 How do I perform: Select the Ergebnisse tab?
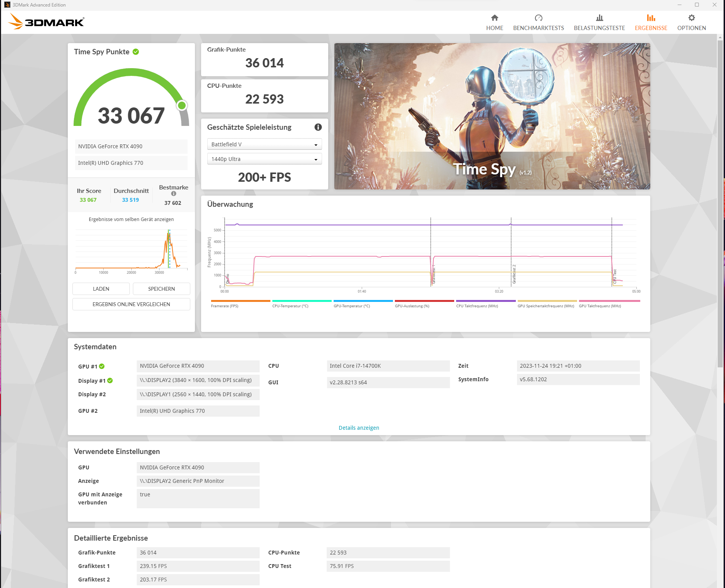pyautogui.click(x=651, y=22)
